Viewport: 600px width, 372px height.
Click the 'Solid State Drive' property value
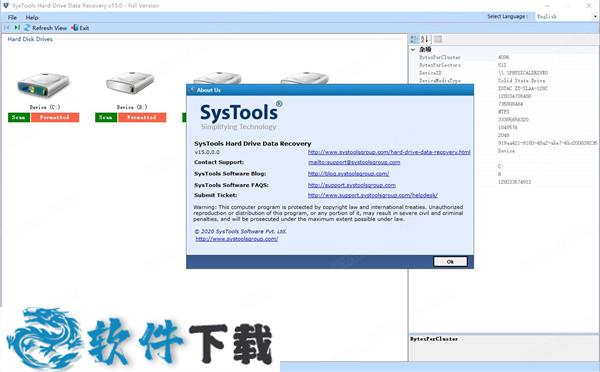click(x=521, y=81)
